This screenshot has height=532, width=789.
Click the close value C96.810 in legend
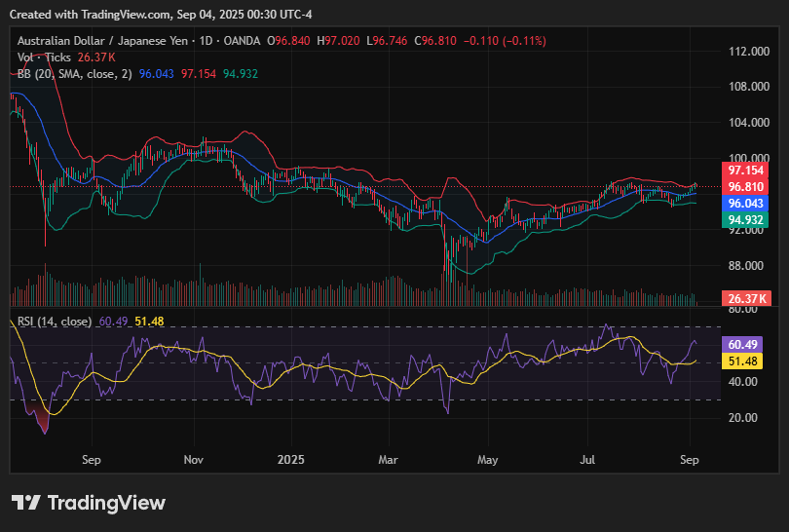click(435, 41)
